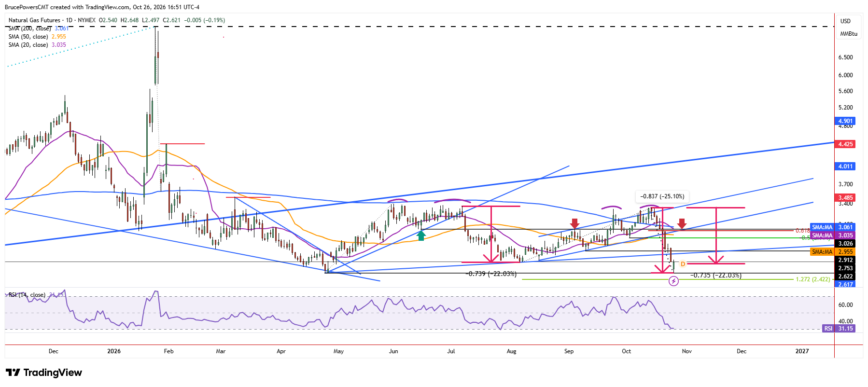This screenshot has height=387, width=868.
Task: Click the black 3.026 price label
Action: pos(845,244)
